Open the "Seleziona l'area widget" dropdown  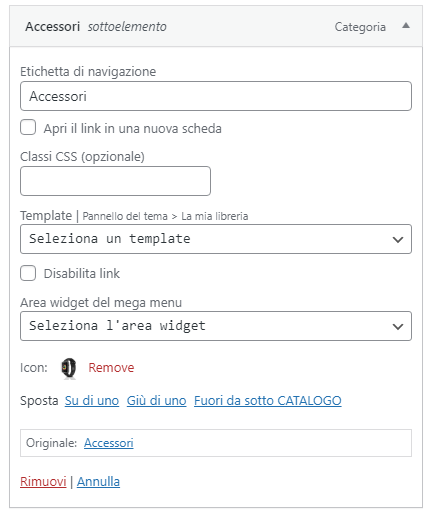(x=216, y=326)
